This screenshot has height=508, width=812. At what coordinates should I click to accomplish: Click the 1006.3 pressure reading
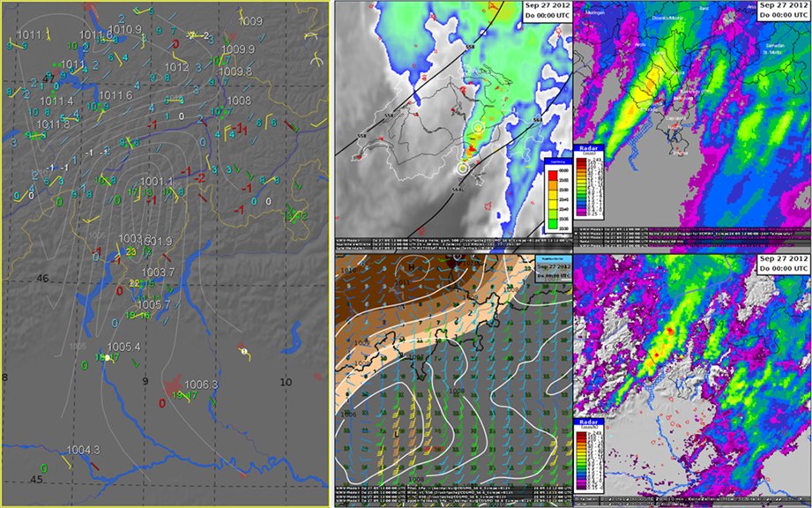[201, 385]
